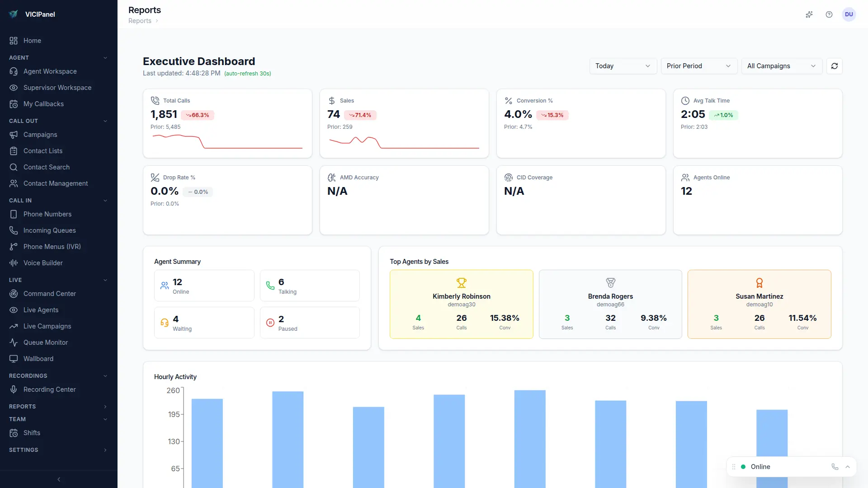Screen dimensions: 868x488
Task: Click the DU user avatar
Action: point(849,14)
